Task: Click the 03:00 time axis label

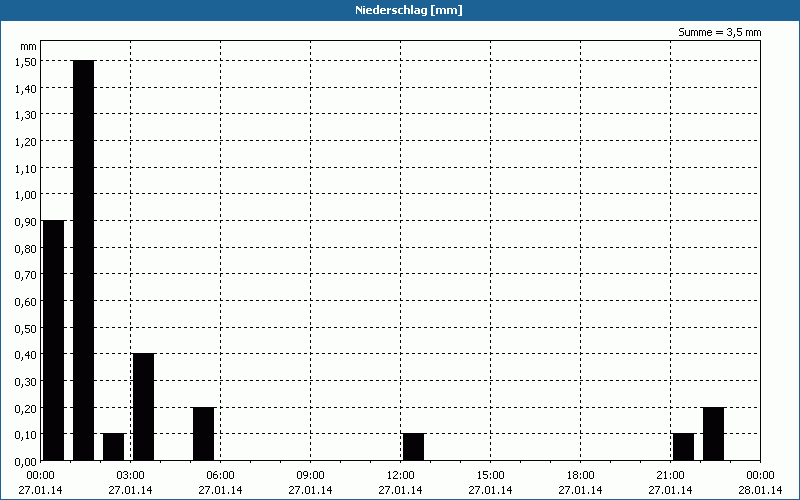Action: click(x=131, y=476)
